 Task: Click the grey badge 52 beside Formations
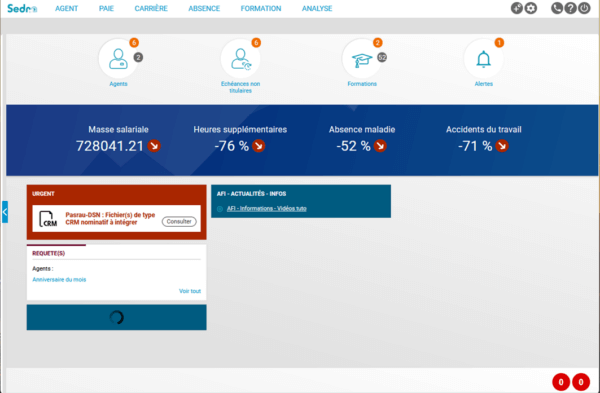coord(382,57)
